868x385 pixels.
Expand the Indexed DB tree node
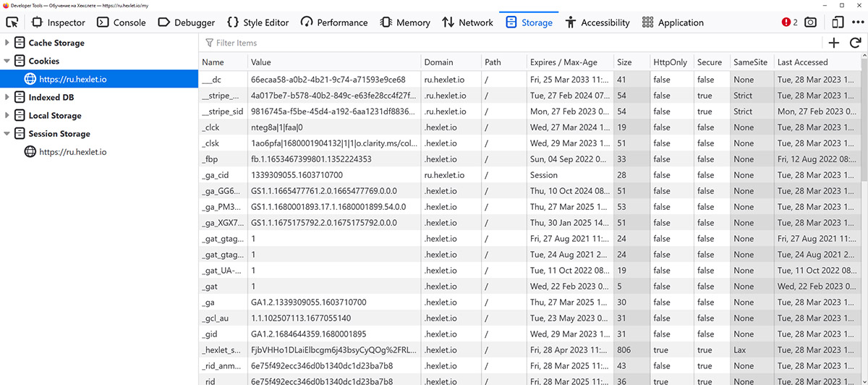coord(7,98)
